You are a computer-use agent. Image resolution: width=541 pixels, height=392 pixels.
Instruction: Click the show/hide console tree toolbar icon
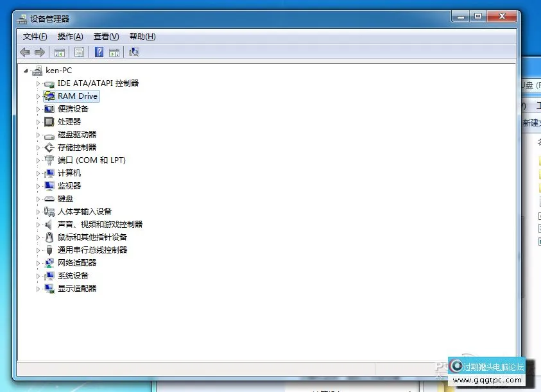coord(60,53)
